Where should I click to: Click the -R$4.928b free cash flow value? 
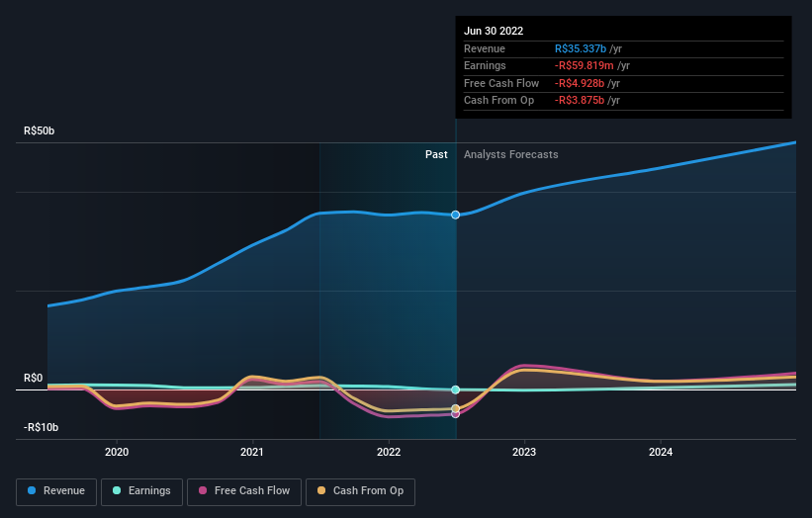click(x=580, y=83)
